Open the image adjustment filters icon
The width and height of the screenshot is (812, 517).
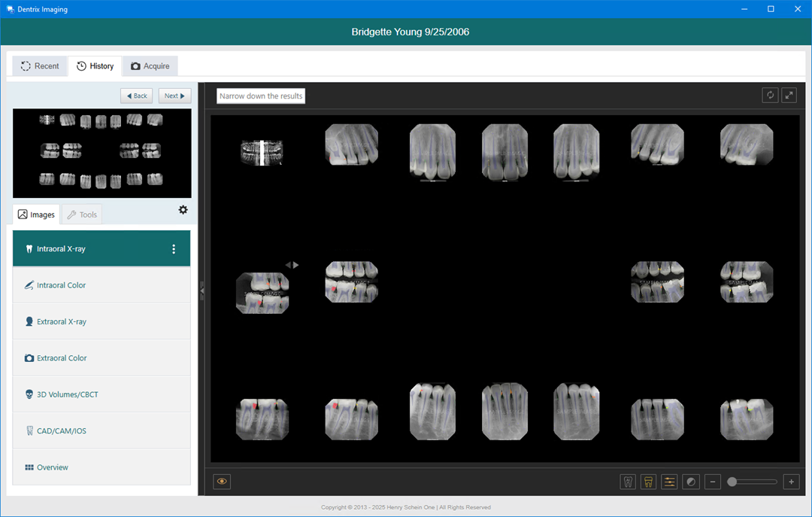[x=669, y=482]
